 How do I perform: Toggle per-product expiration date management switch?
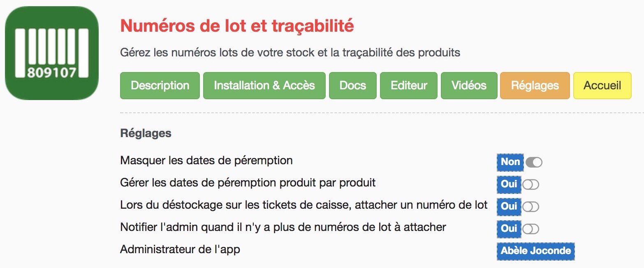tap(530, 185)
